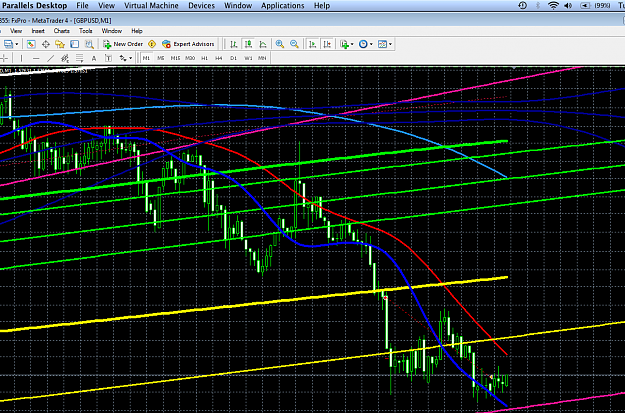Open the Indicators list icon
This screenshot has width=625, height=413.
(x=344, y=44)
